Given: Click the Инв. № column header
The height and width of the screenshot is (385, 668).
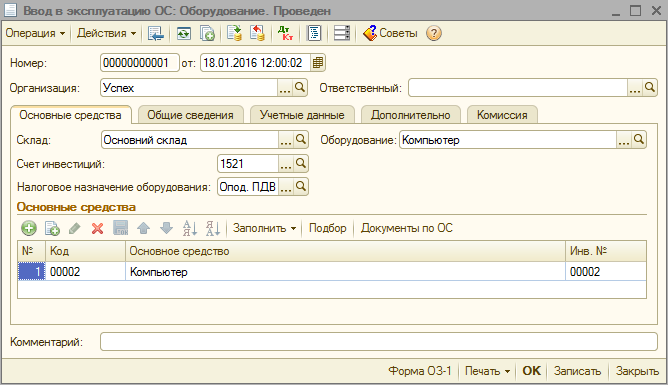Looking at the screenshot, I should (x=606, y=251).
